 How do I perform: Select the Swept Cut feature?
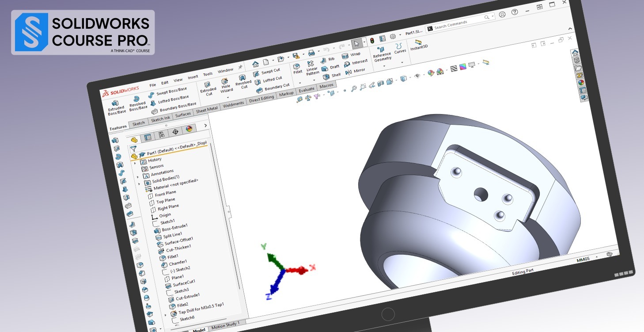[x=267, y=72]
